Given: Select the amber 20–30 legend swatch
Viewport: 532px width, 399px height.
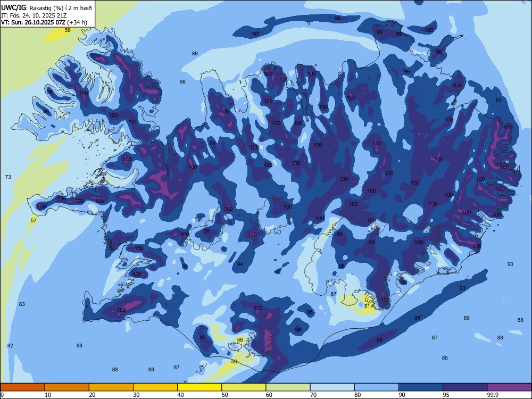Looking at the screenshot, I should click(111, 387).
